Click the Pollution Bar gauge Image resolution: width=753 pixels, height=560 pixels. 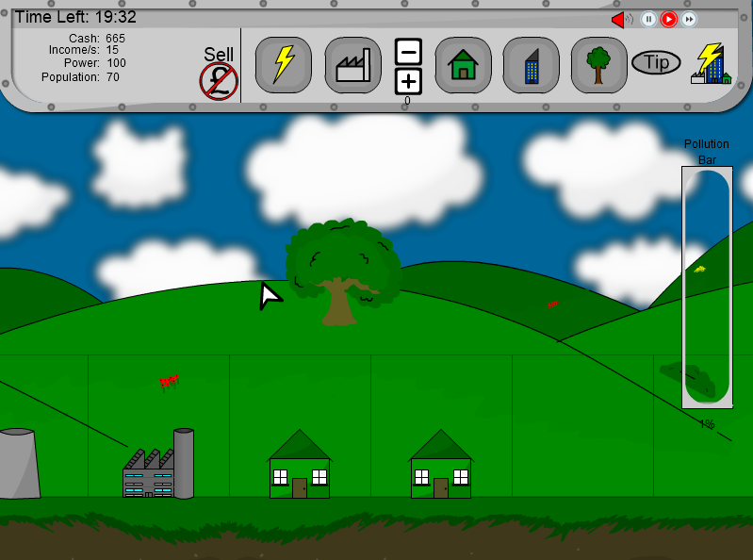pyautogui.click(x=706, y=288)
